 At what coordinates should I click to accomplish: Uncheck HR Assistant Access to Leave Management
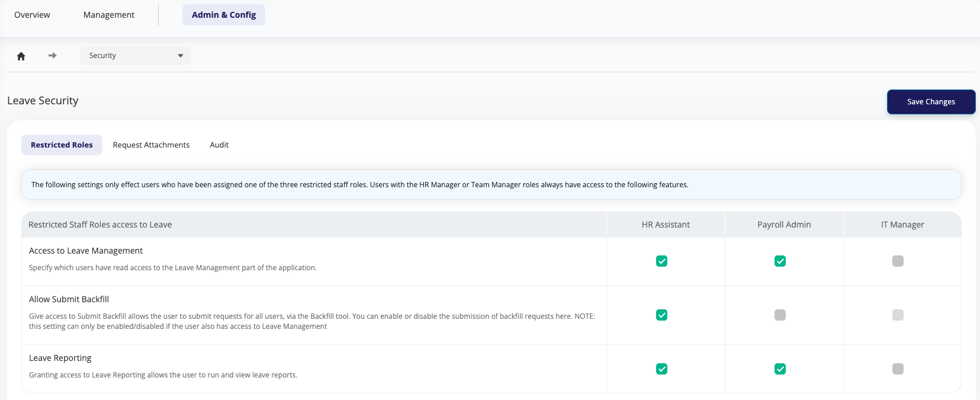pyautogui.click(x=661, y=261)
